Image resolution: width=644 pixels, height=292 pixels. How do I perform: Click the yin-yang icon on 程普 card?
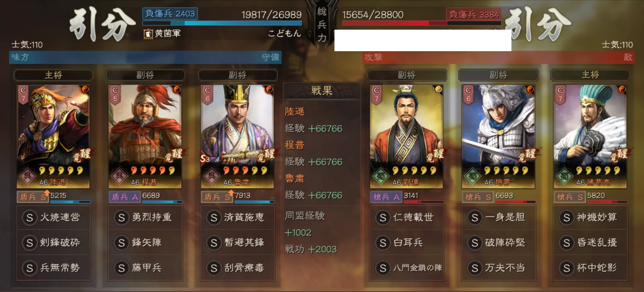tap(177, 89)
